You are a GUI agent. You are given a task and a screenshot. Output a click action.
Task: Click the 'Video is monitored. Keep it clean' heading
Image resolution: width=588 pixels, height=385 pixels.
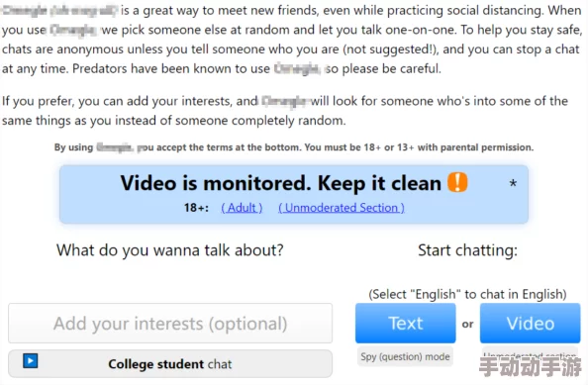(x=280, y=183)
